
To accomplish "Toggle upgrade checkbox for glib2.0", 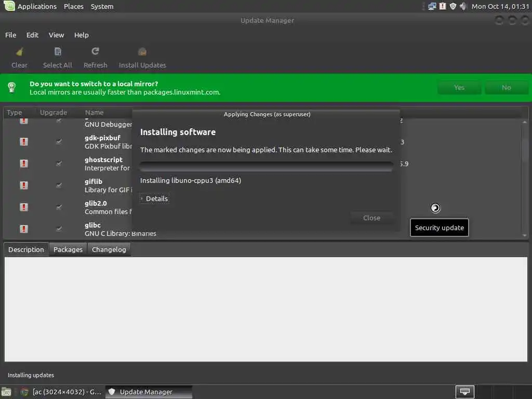I will [x=59, y=207].
